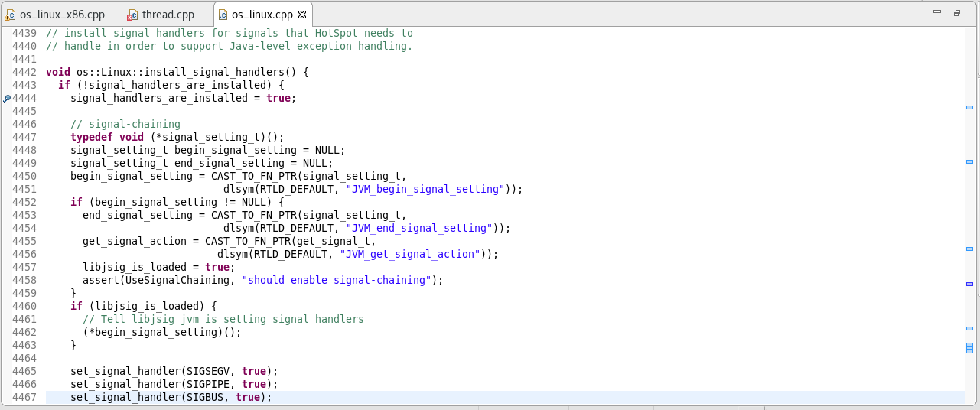Click "UseSignalChaining" in the assert call

(x=177, y=281)
